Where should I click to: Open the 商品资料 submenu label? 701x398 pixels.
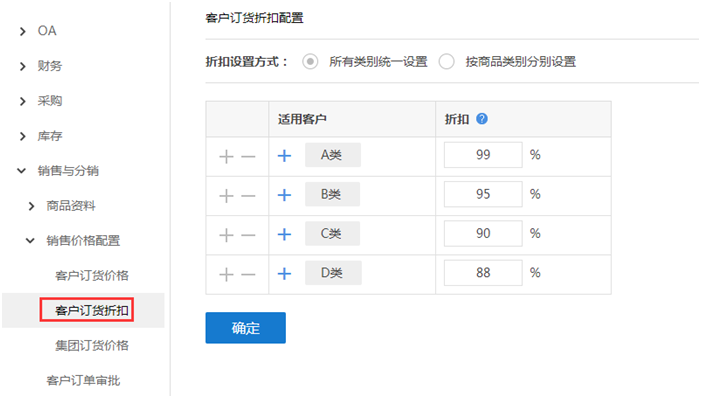tap(71, 206)
